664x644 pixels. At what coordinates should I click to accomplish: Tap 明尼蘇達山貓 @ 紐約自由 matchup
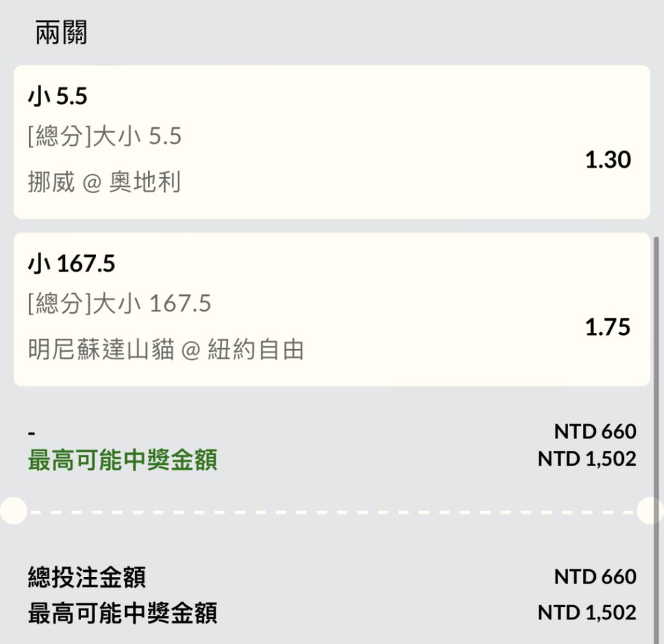(166, 349)
